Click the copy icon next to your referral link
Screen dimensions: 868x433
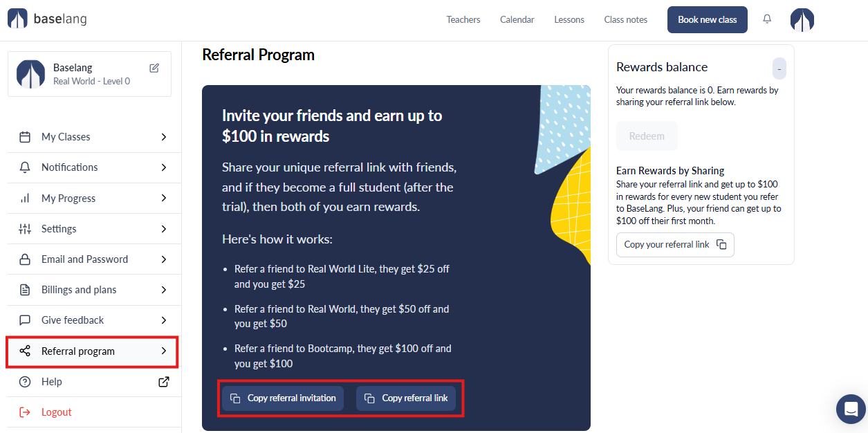click(x=721, y=244)
